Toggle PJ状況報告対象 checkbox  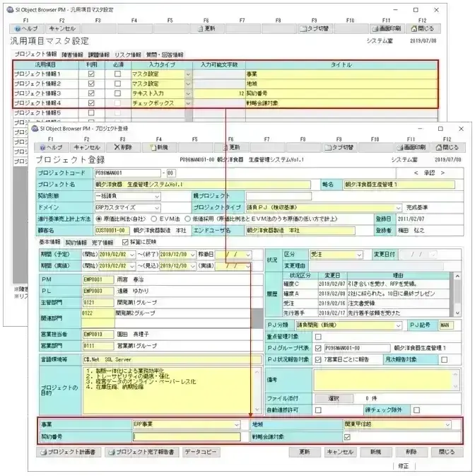pos(318,360)
